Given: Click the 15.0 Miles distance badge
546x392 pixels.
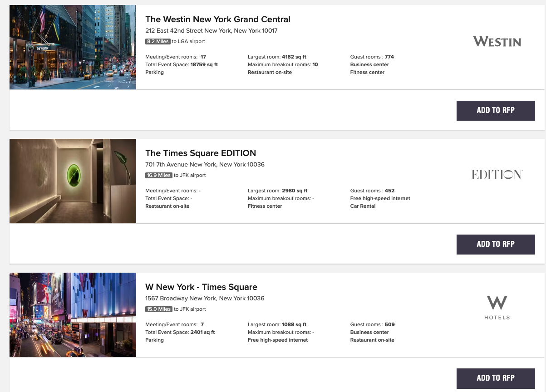Looking at the screenshot, I should click(x=158, y=309).
